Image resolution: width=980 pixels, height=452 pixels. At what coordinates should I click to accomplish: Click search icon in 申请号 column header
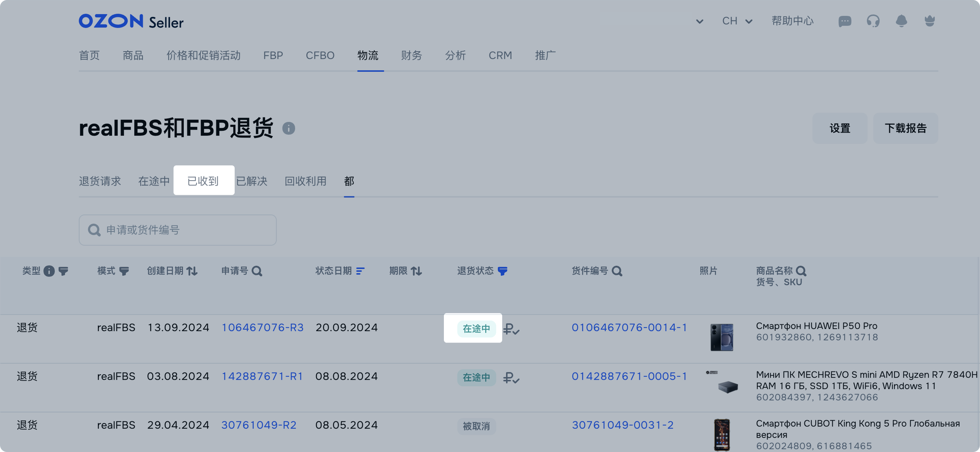pyautogui.click(x=257, y=271)
